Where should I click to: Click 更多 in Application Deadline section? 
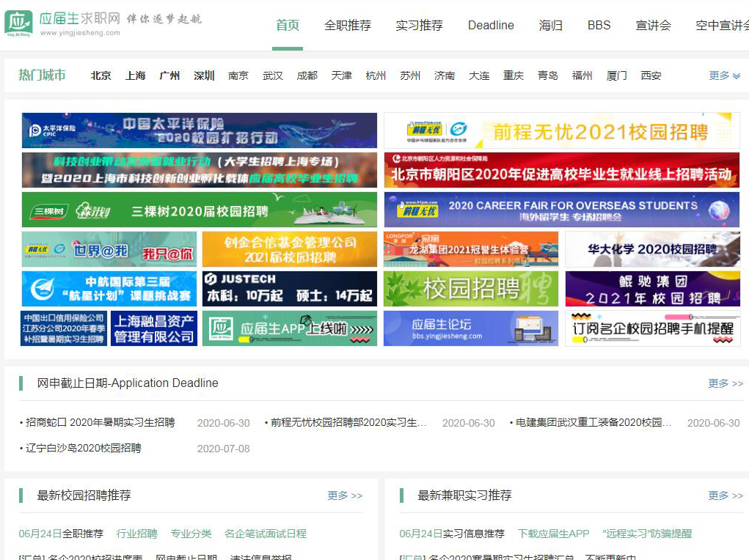click(725, 383)
